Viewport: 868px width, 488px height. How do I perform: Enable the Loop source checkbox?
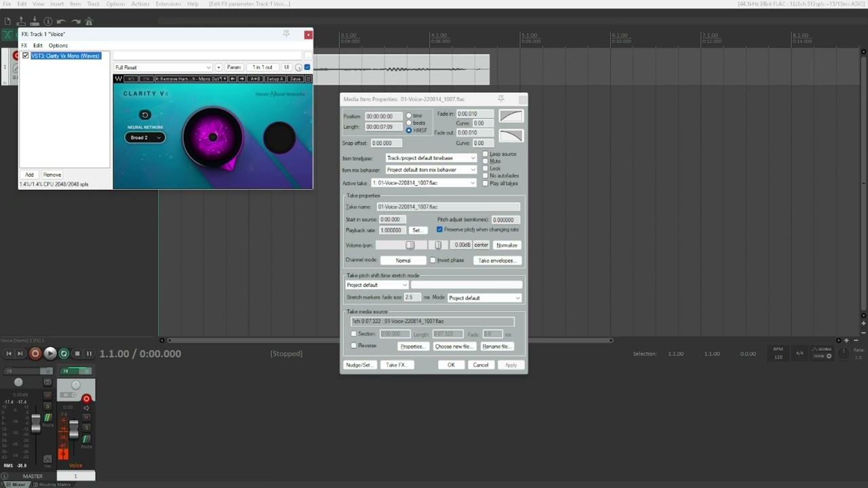(485, 154)
